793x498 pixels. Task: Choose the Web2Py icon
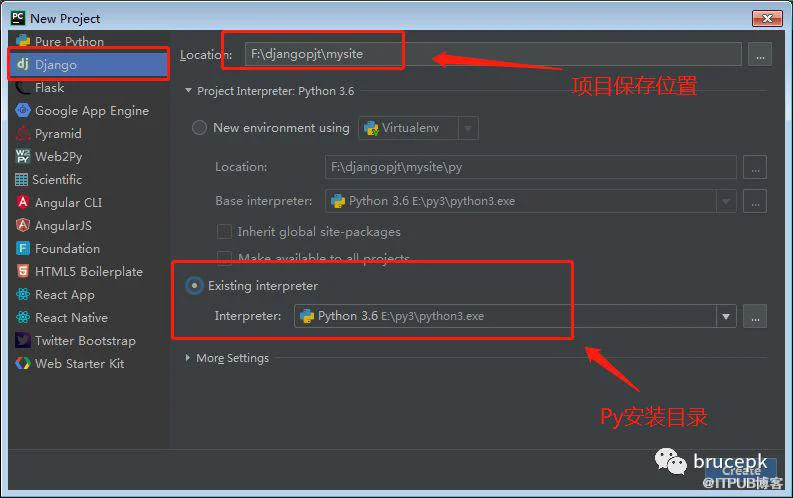click(x=23, y=156)
